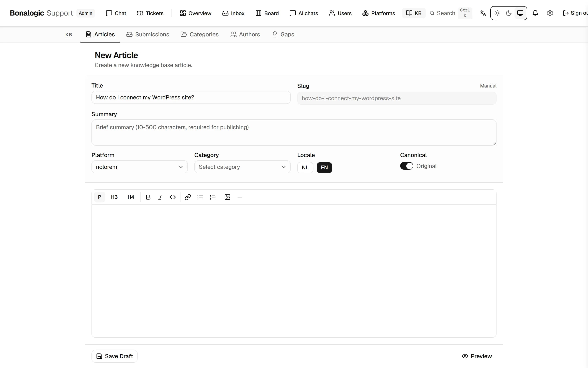Image resolution: width=588 pixels, height=368 pixels.
Task: Select system theme monitor icon
Action: 520,13
